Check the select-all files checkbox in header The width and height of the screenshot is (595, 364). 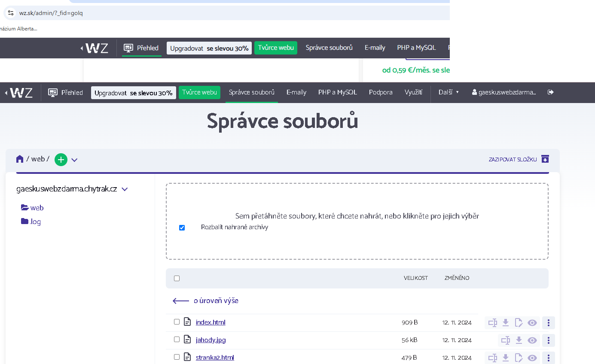tap(177, 279)
